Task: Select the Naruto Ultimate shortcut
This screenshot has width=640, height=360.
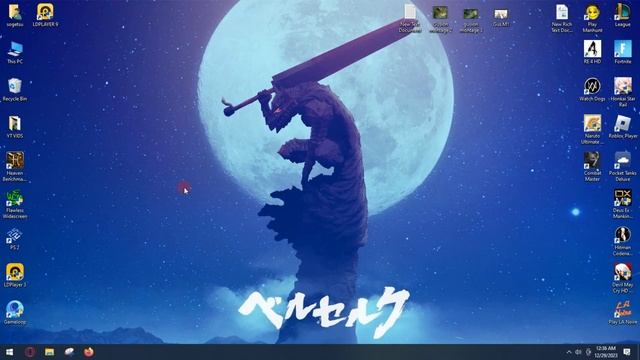Action: [x=592, y=129]
